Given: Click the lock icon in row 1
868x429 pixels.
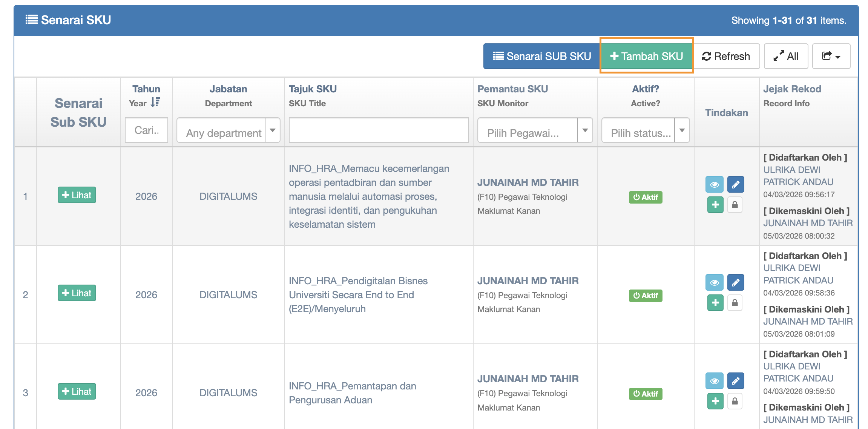Looking at the screenshot, I should pyautogui.click(x=735, y=205).
